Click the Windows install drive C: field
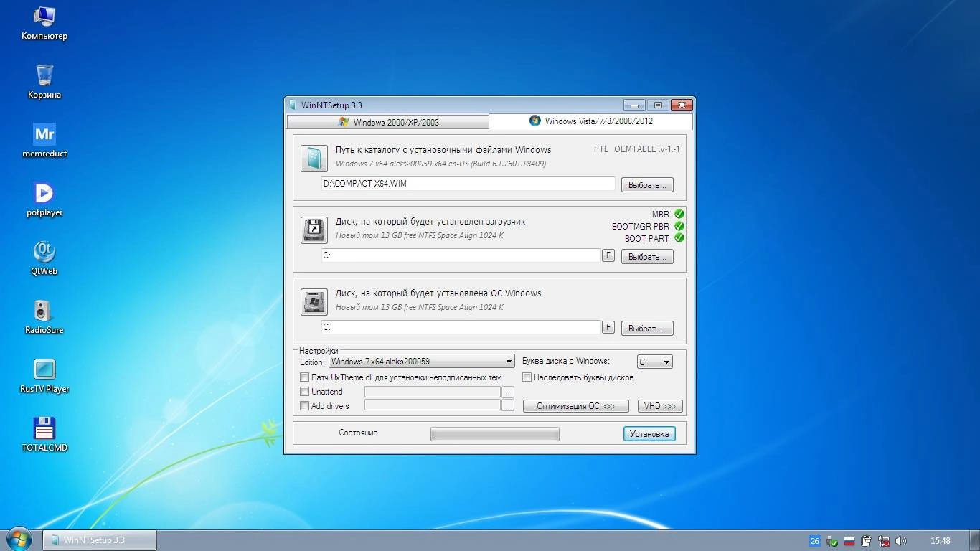 (x=461, y=327)
